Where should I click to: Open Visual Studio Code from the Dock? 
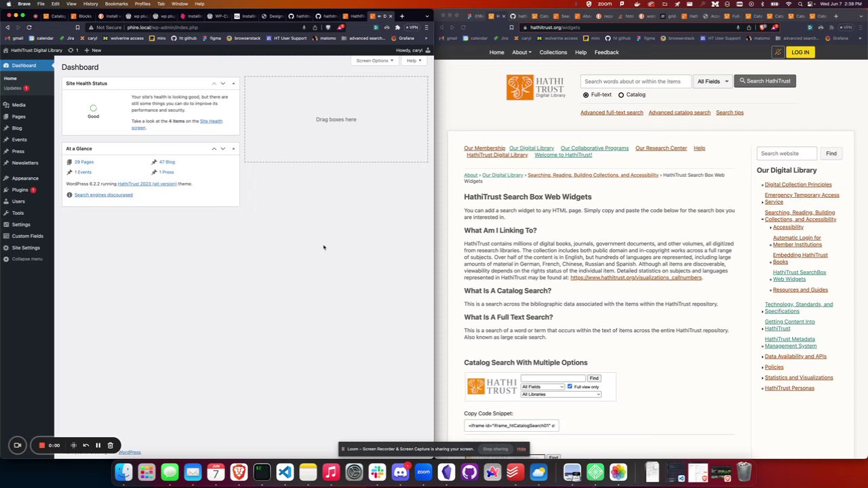(285, 472)
